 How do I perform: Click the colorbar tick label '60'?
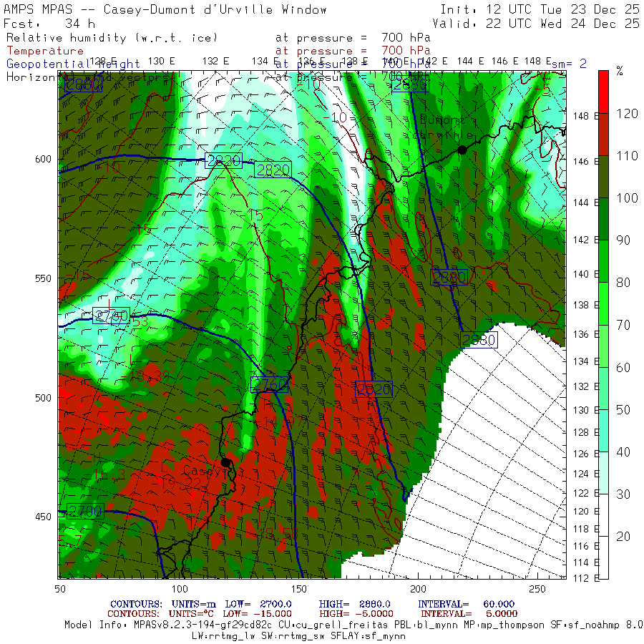[623, 367]
